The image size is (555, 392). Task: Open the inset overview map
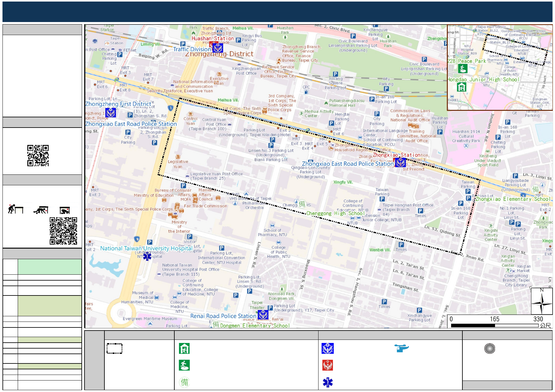[500, 68]
